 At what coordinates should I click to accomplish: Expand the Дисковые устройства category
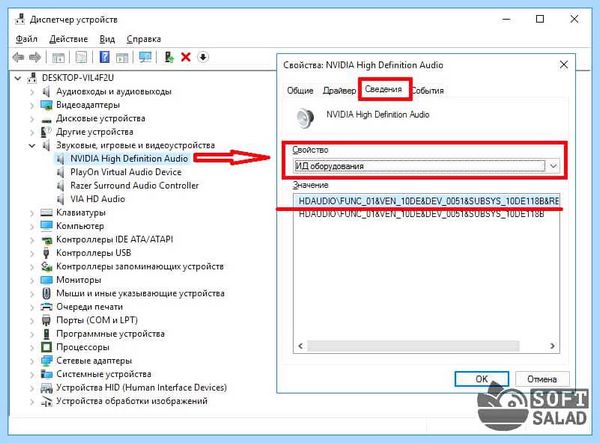[x=32, y=119]
